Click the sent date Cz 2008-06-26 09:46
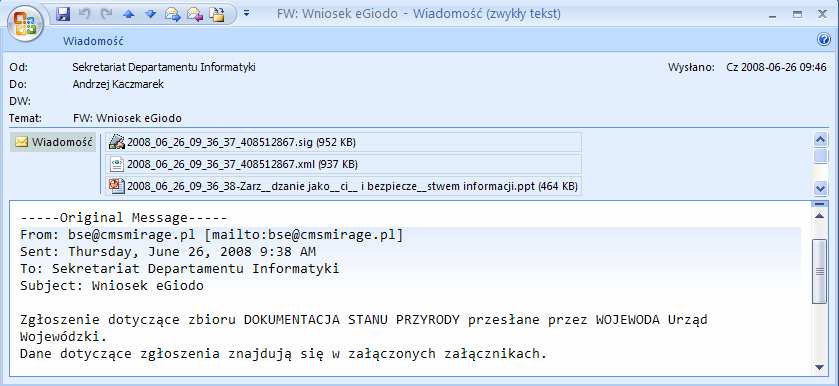839x386 pixels. (x=776, y=67)
